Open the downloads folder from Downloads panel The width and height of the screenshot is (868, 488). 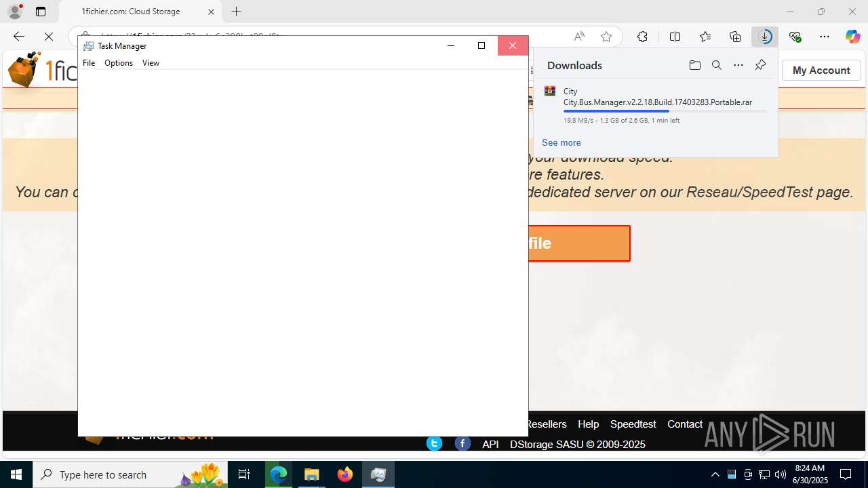click(694, 65)
